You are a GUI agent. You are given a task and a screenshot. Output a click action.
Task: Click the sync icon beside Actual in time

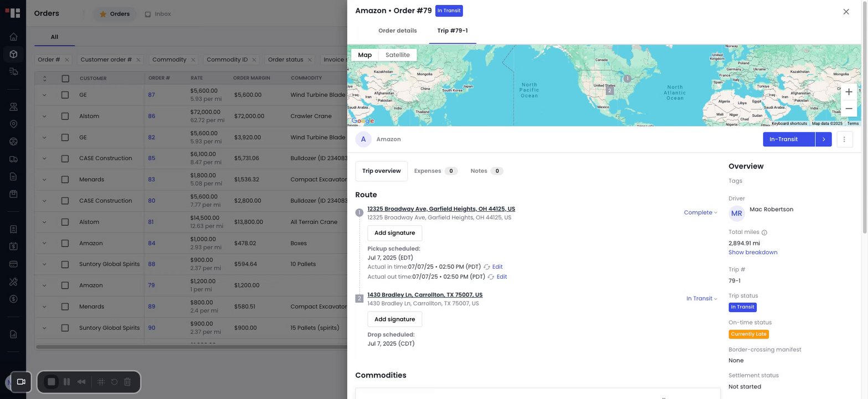[487, 267]
